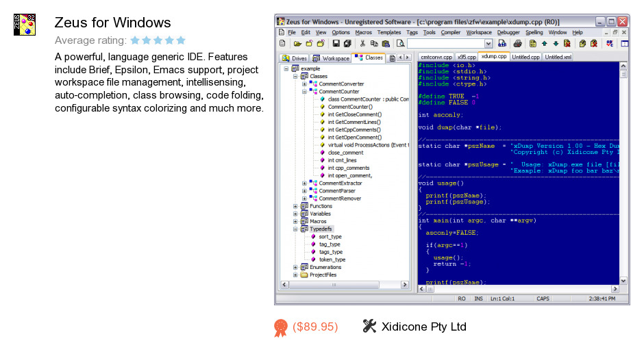Click the panel tabs scroll-right arrow button
Image resolution: width=644 pixels, height=358 pixels.
408,57
